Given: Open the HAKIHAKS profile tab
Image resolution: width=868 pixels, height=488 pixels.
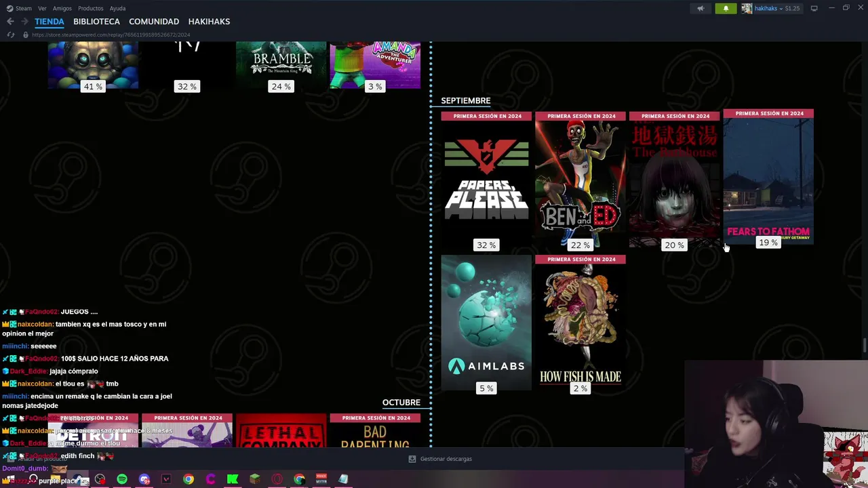Looking at the screenshot, I should pos(209,22).
